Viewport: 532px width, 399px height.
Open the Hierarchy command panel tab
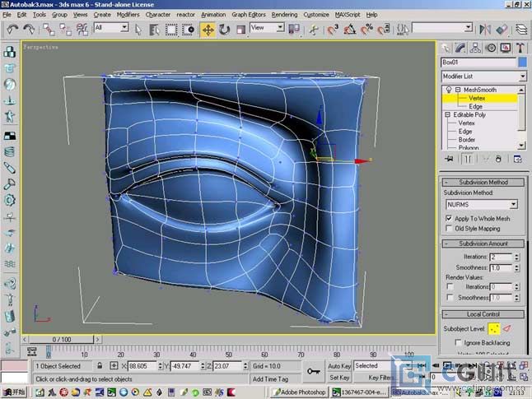(476, 48)
